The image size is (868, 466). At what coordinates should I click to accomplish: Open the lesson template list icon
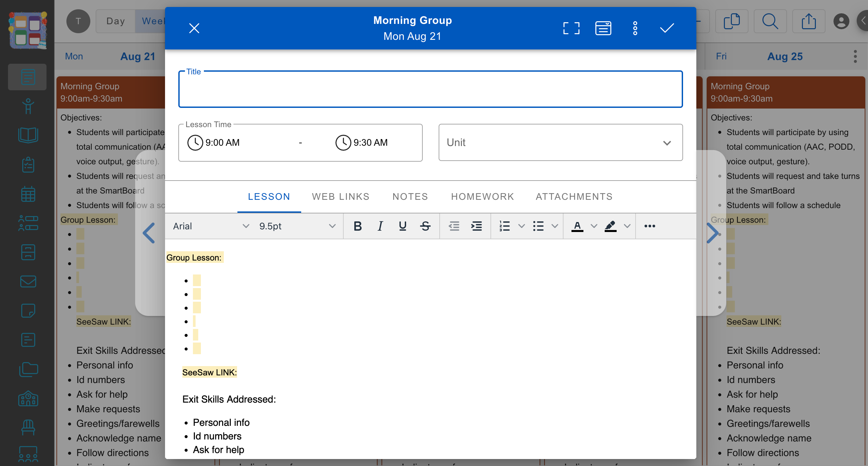tap(603, 28)
